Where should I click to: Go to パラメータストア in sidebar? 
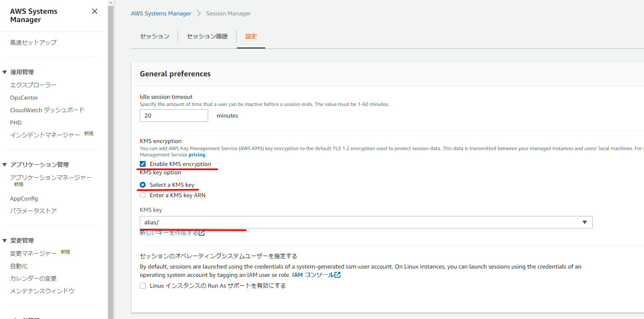(33, 211)
